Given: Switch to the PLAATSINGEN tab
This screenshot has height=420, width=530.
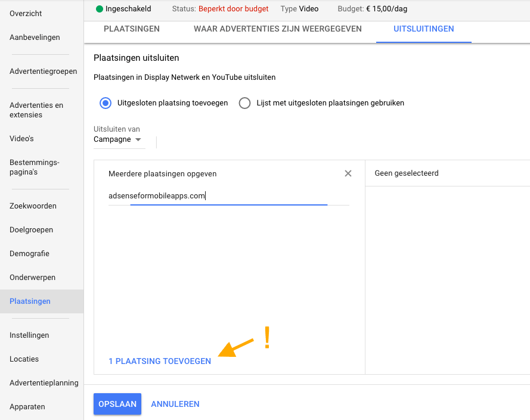Looking at the screenshot, I should 131,28.
